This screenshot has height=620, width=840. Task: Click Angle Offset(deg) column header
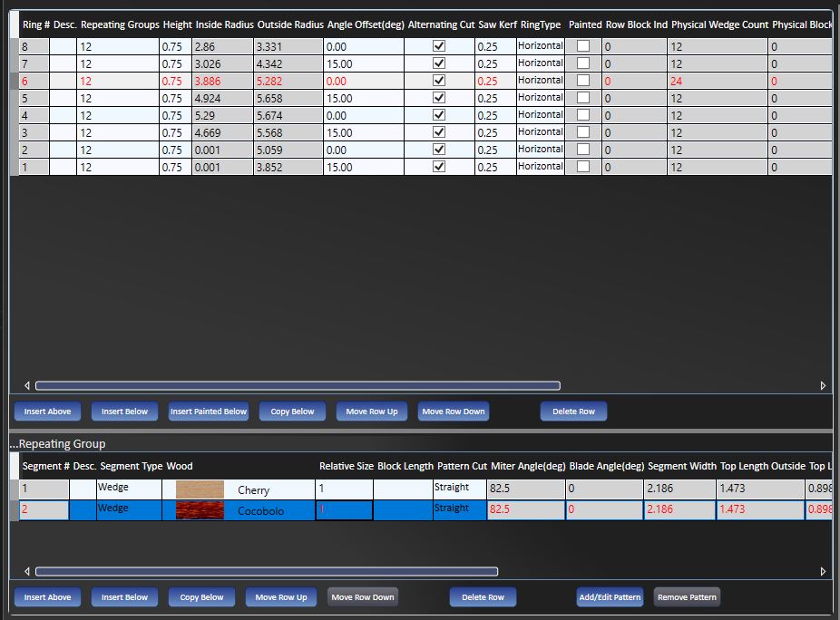[x=365, y=24]
